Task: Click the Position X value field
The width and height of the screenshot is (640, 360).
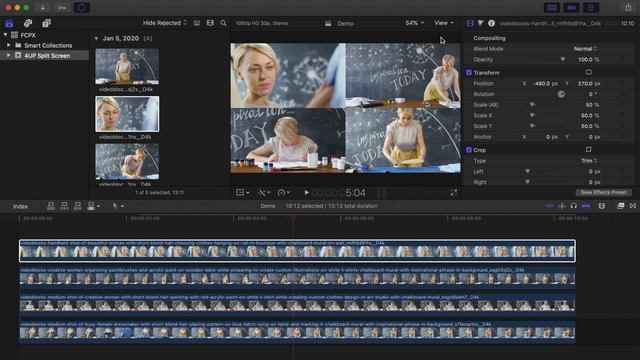Action: pyautogui.click(x=545, y=83)
